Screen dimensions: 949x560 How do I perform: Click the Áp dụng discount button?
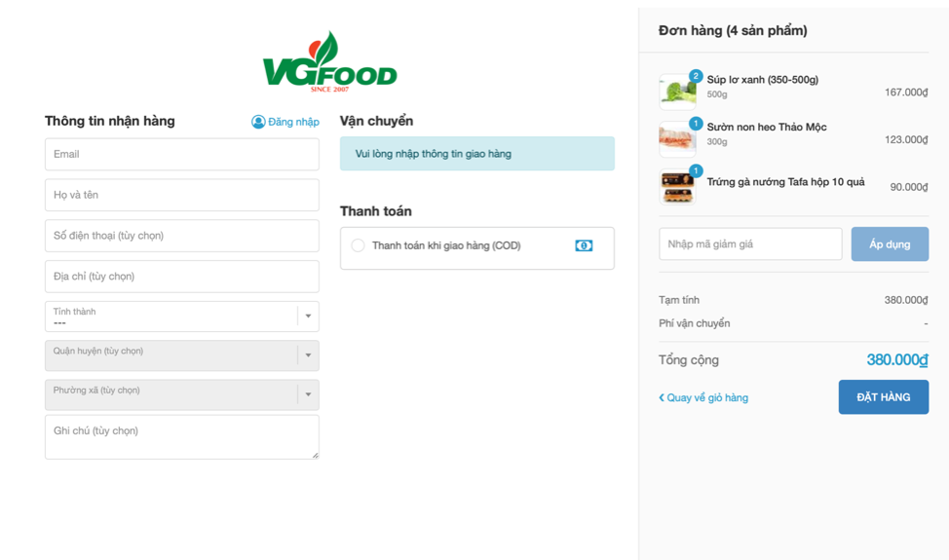(x=890, y=244)
